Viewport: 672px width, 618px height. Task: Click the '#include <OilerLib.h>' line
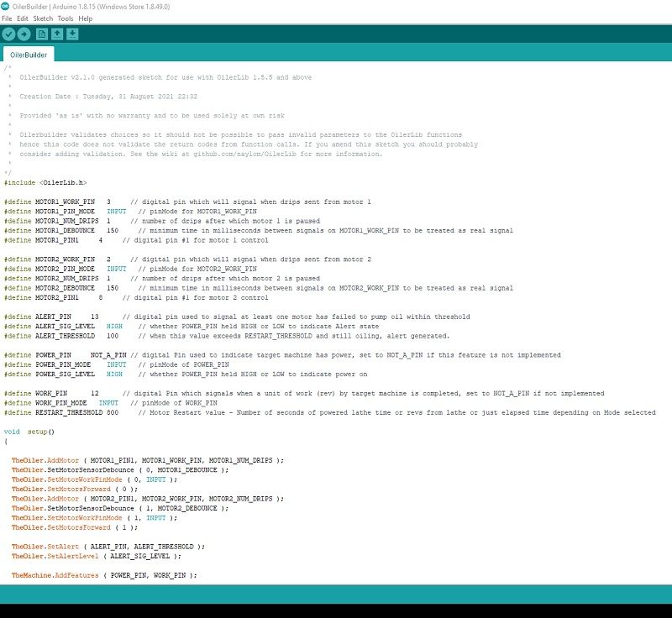(x=45, y=182)
